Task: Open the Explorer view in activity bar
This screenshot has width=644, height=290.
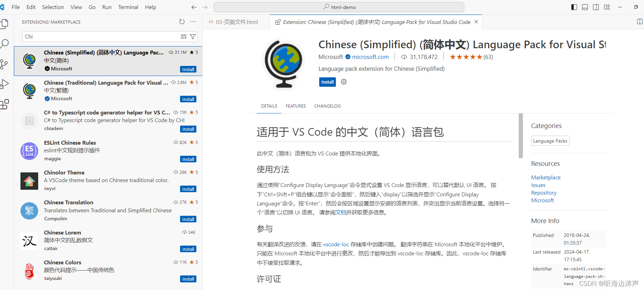Action: click(x=4, y=24)
